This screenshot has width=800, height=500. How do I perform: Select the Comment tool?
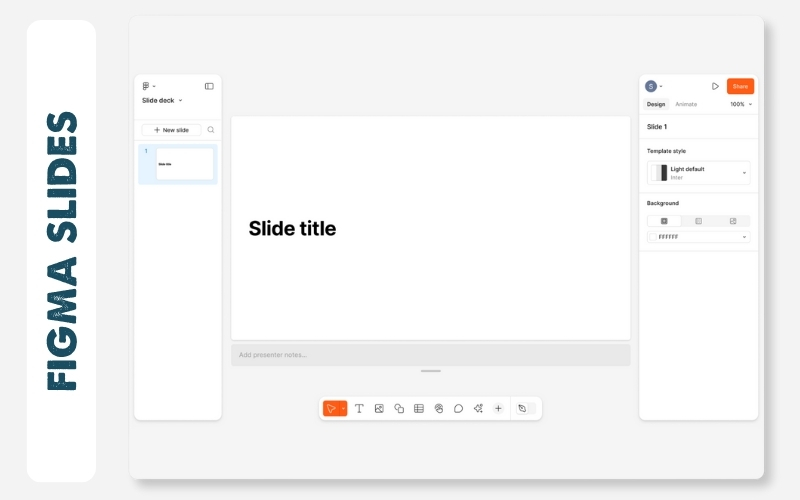(458, 409)
